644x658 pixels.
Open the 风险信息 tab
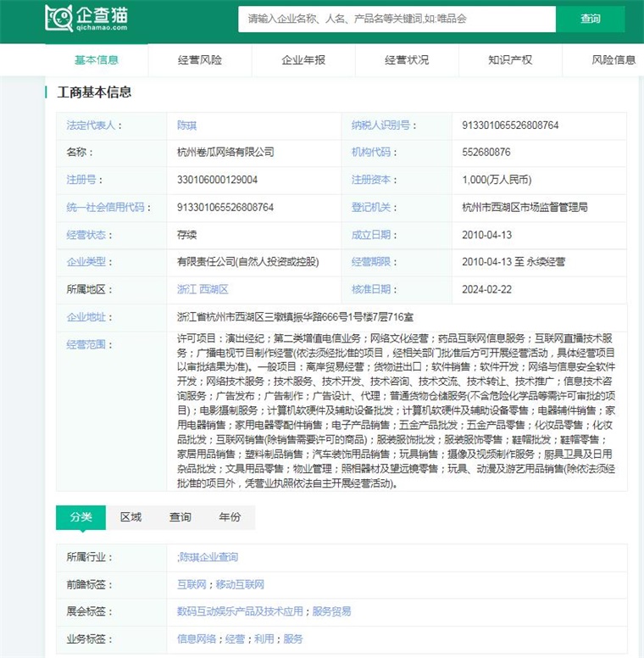pos(613,60)
